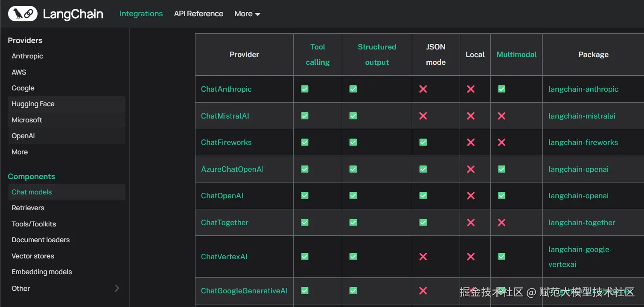The image size is (644, 307).
Task: Open the ChatFireworks provider link
Action: 226,142
